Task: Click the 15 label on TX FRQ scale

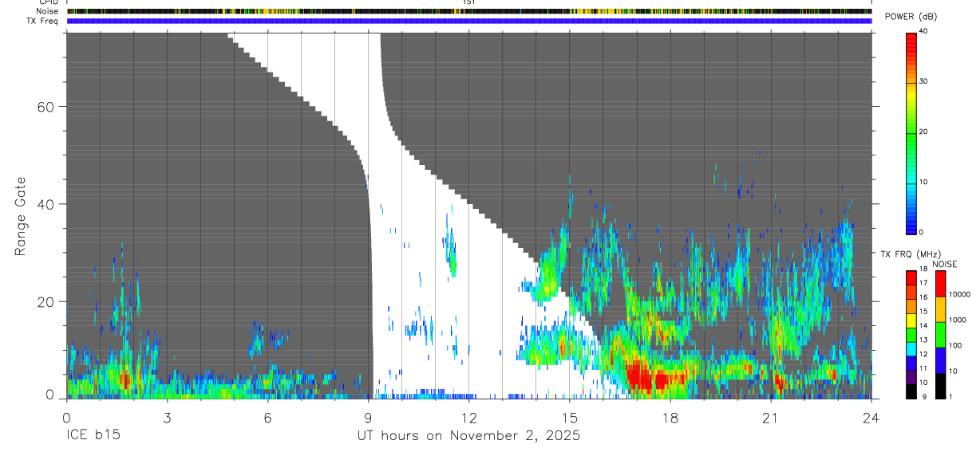Action: (x=923, y=312)
